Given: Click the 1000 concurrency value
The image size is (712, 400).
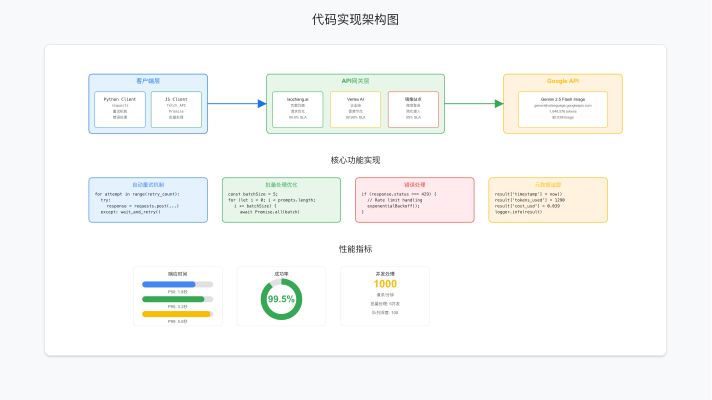Looking at the screenshot, I should tap(385, 284).
